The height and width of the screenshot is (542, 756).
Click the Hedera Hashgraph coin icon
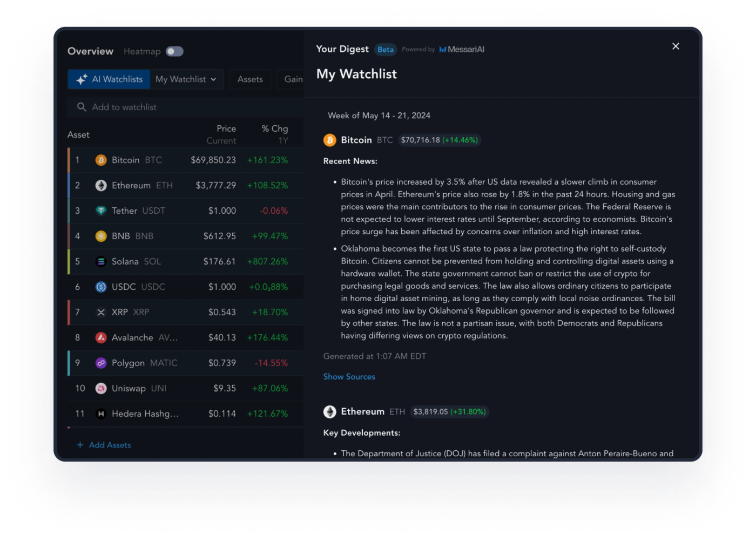click(x=101, y=414)
